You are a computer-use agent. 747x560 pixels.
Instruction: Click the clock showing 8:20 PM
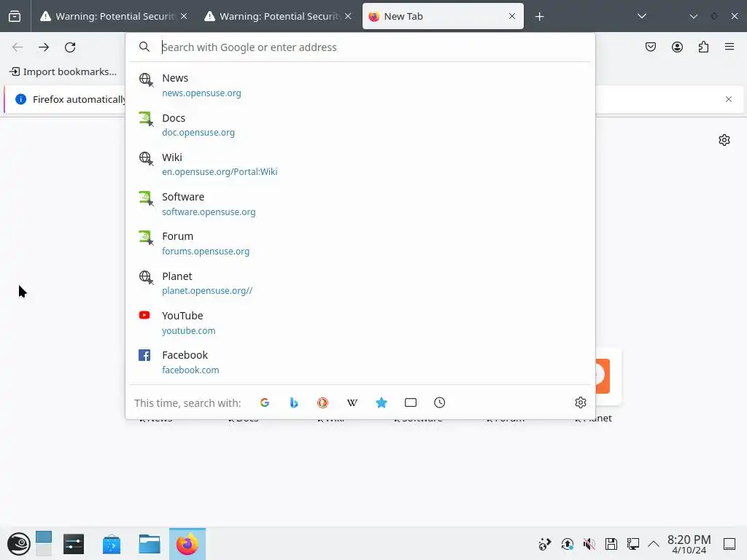[x=689, y=544]
